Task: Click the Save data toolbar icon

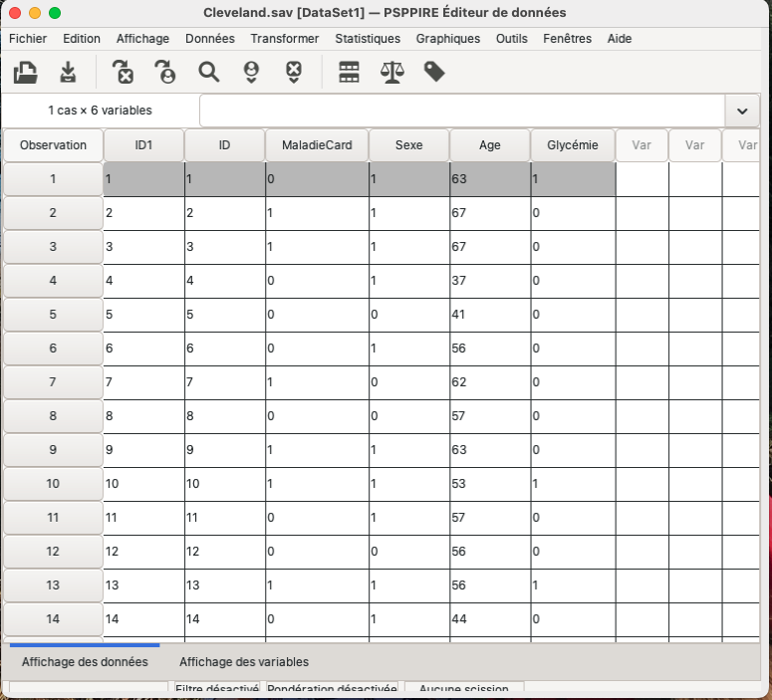Action: (68, 73)
